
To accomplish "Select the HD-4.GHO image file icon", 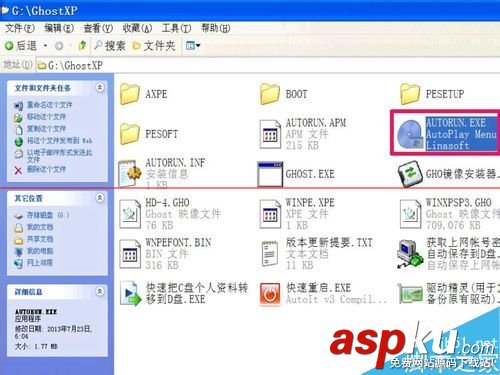I will (x=130, y=214).
